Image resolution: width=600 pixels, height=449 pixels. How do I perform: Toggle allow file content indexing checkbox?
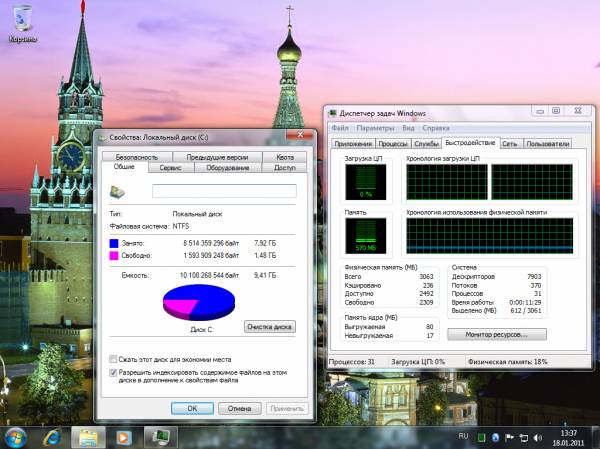113,372
